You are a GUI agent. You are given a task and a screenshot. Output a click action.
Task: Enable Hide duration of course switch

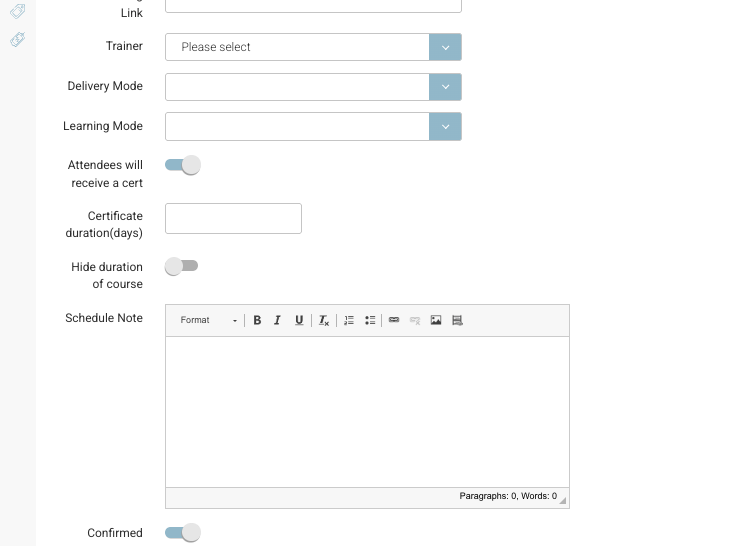182,266
